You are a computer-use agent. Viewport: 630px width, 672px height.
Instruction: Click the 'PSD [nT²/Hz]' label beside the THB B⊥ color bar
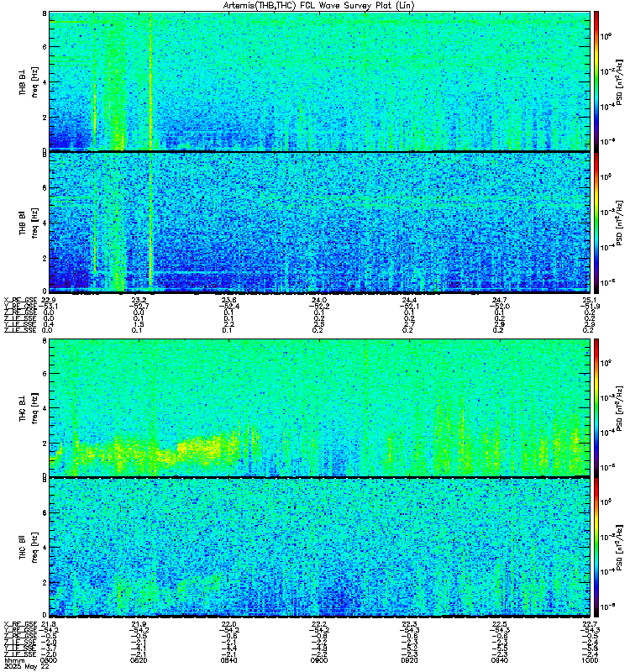tap(619, 81)
